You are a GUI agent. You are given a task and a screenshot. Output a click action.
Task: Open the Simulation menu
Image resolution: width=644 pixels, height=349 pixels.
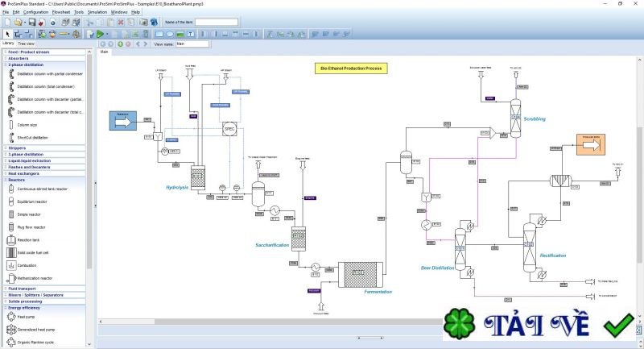tap(97, 12)
